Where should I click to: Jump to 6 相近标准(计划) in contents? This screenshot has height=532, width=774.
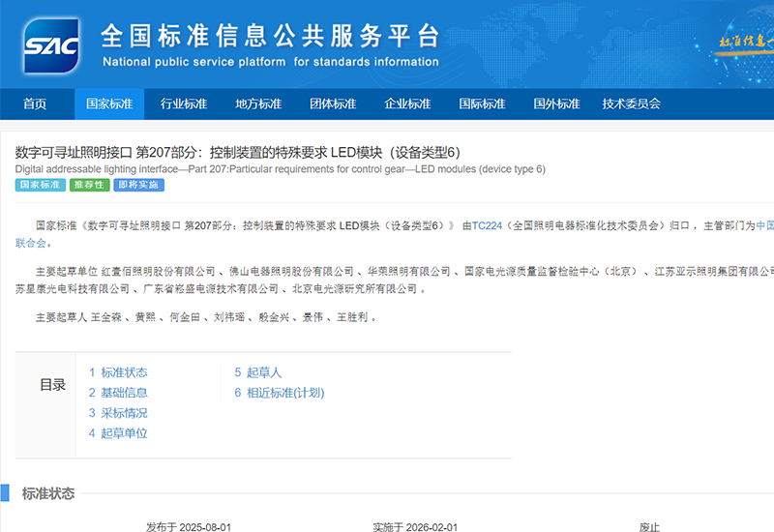point(280,393)
